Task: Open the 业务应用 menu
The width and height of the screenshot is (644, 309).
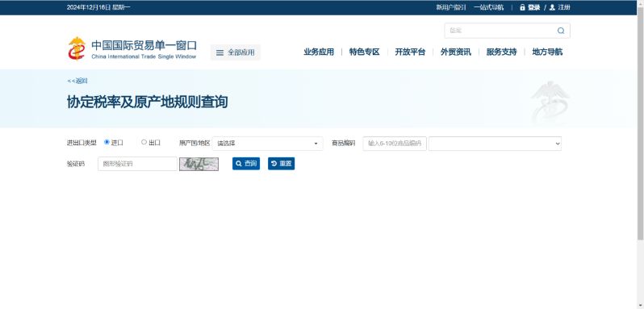Action: [319, 52]
